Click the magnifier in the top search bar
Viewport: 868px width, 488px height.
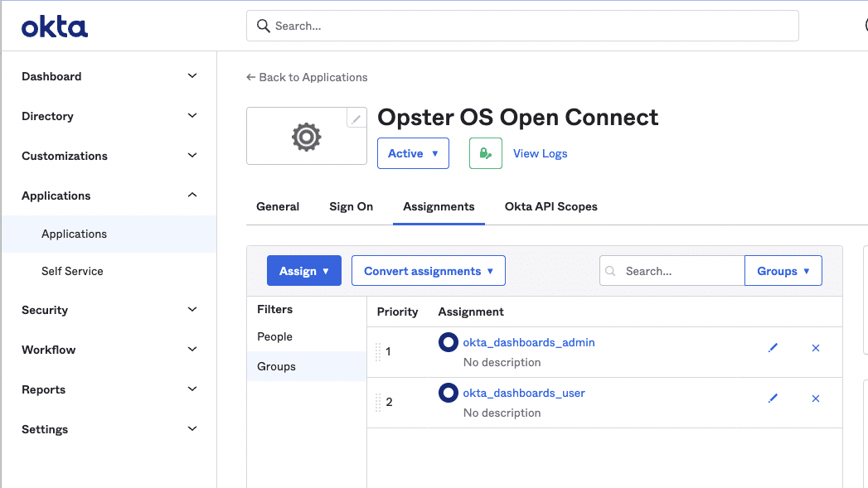[262, 26]
